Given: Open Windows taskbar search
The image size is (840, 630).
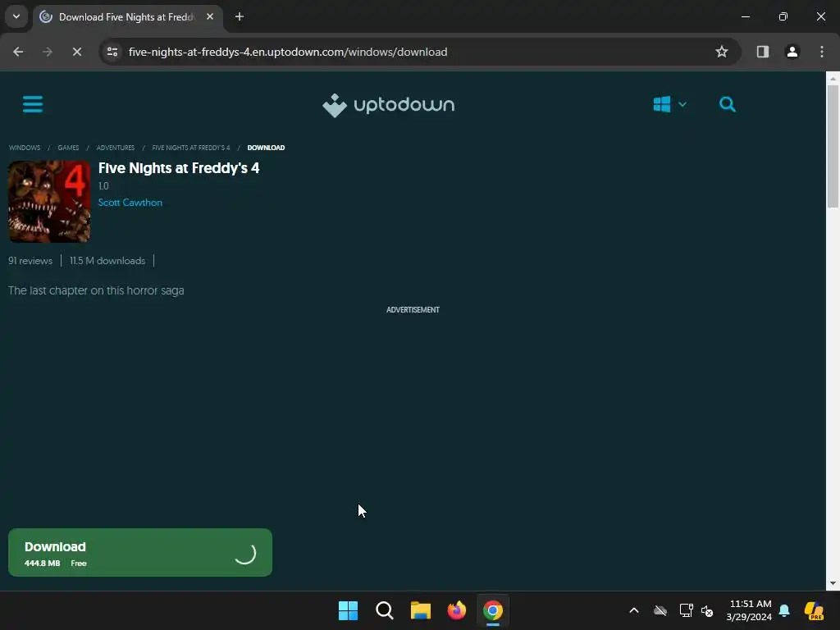Looking at the screenshot, I should [384, 610].
